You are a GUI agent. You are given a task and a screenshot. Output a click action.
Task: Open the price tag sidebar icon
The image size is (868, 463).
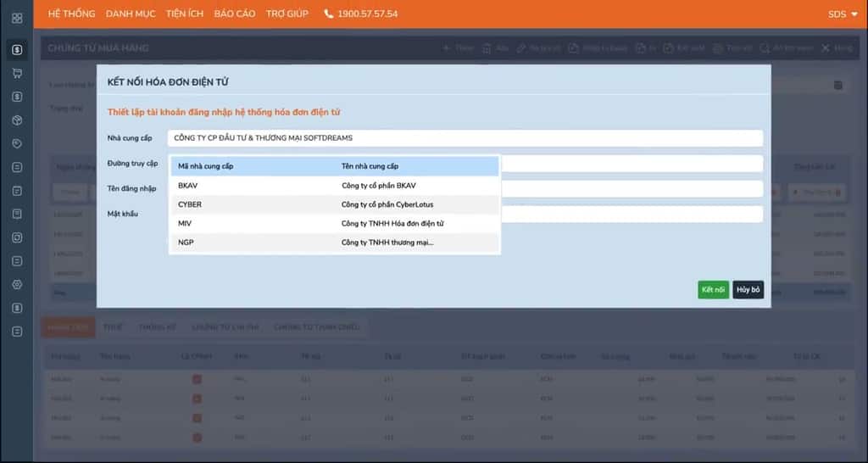(x=17, y=144)
